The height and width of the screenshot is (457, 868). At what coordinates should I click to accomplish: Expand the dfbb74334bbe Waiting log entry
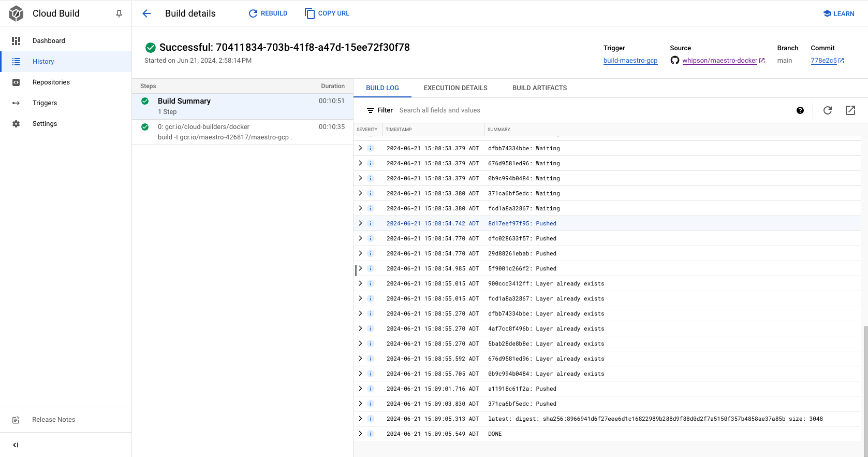coord(360,148)
